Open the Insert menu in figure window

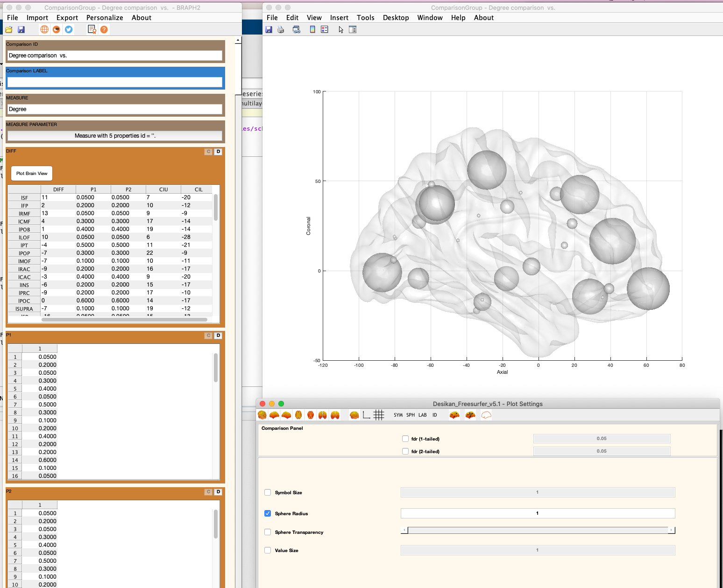(x=339, y=18)
